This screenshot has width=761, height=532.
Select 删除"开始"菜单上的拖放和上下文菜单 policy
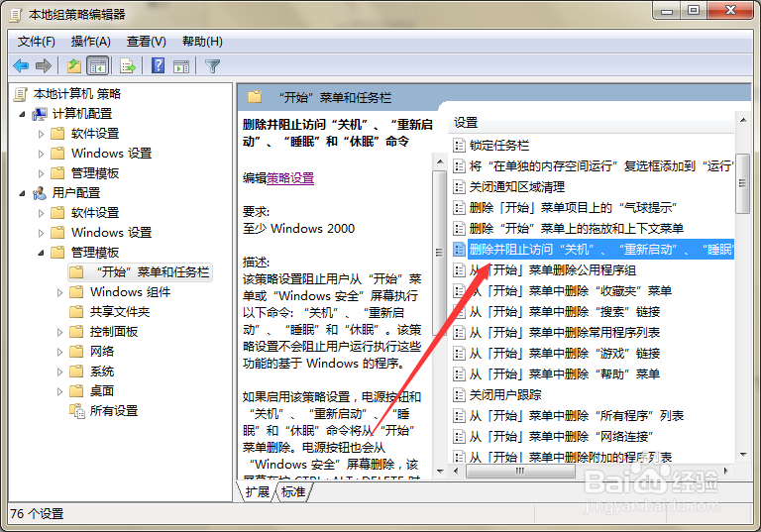point(576,229)
